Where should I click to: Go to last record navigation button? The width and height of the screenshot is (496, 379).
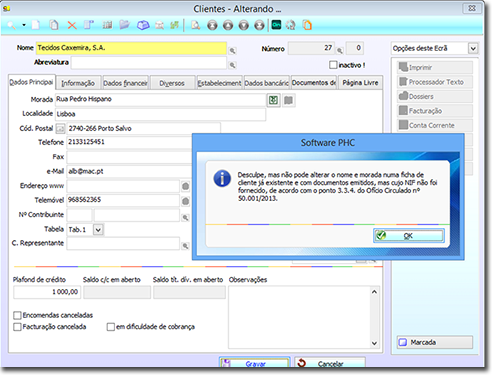(x=259, y=25)
